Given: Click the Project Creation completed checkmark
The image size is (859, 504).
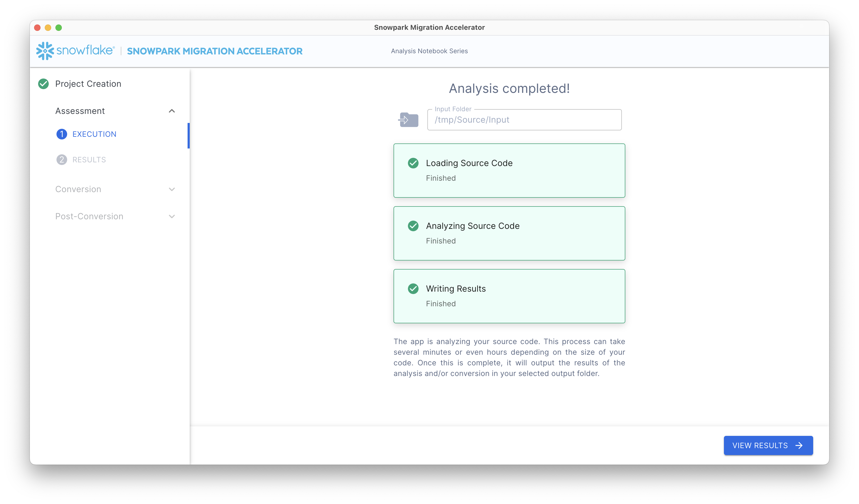Looking at the screenshot, I should tap(43, 84).
